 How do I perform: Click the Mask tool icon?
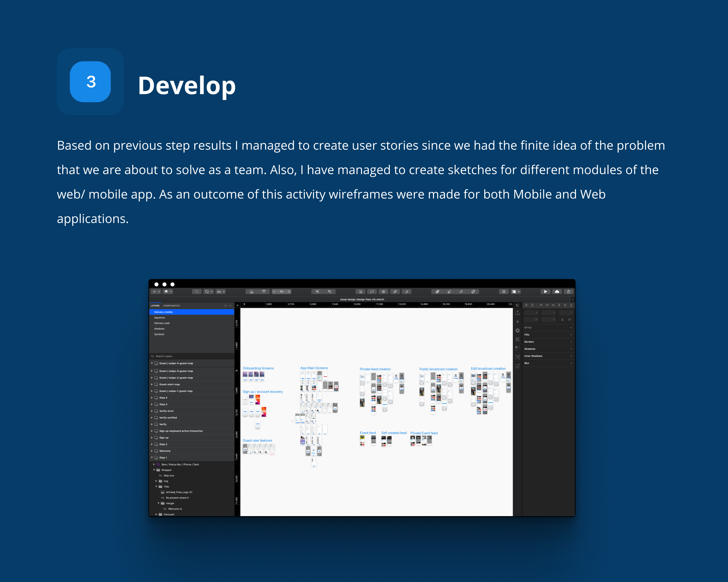384,292
